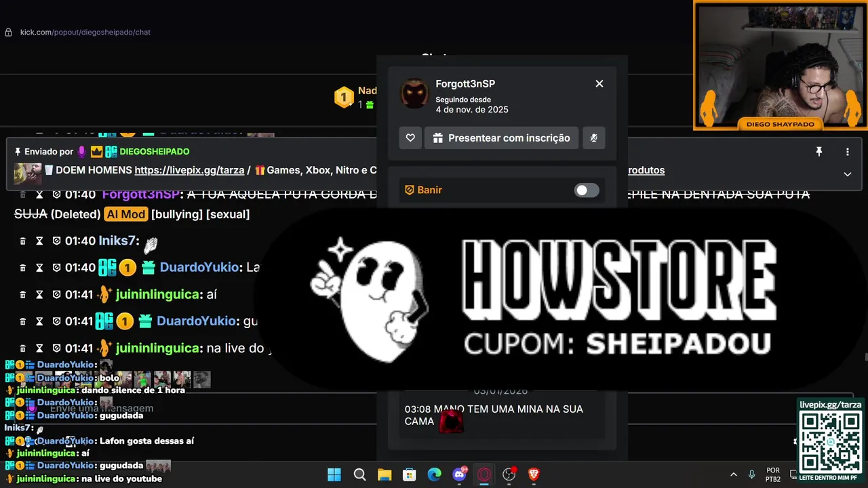Click the microphone tray icon

pos(751,474)
